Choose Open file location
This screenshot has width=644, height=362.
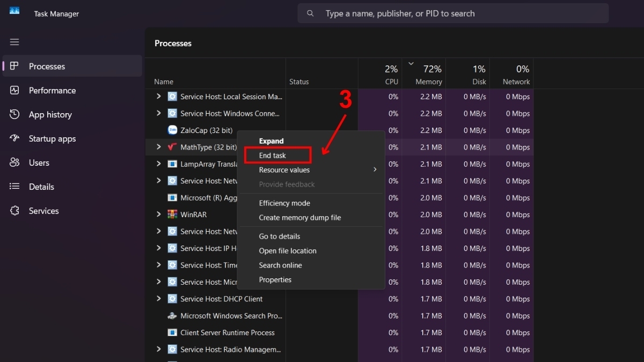311,251
